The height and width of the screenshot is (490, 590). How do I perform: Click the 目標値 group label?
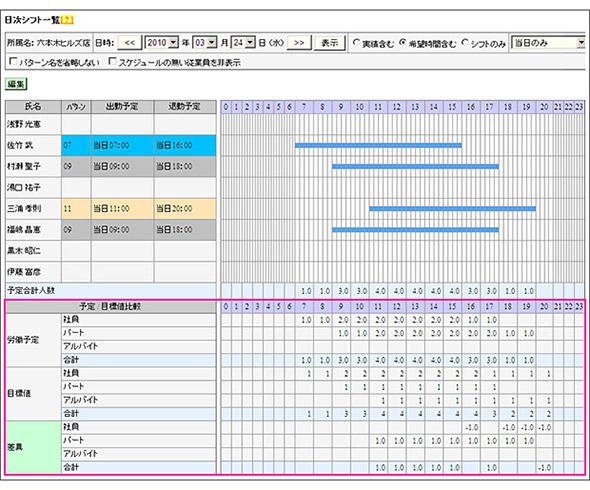click(x=19, y=394)
